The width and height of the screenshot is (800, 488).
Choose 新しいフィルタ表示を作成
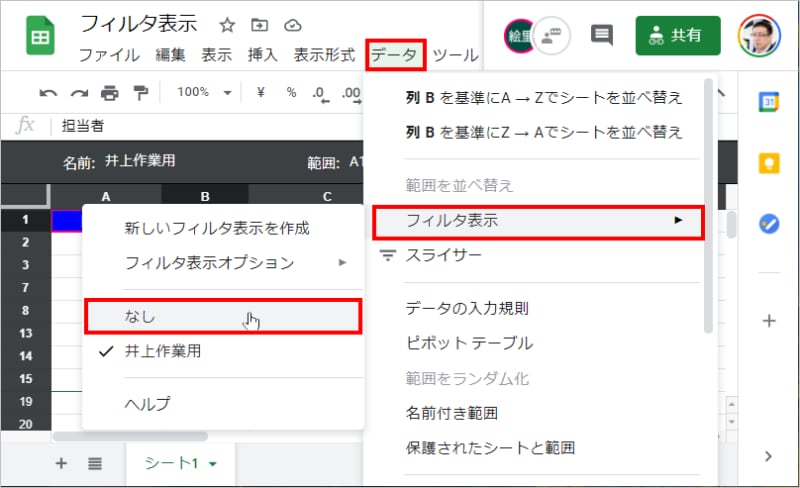tap(223, 228)
